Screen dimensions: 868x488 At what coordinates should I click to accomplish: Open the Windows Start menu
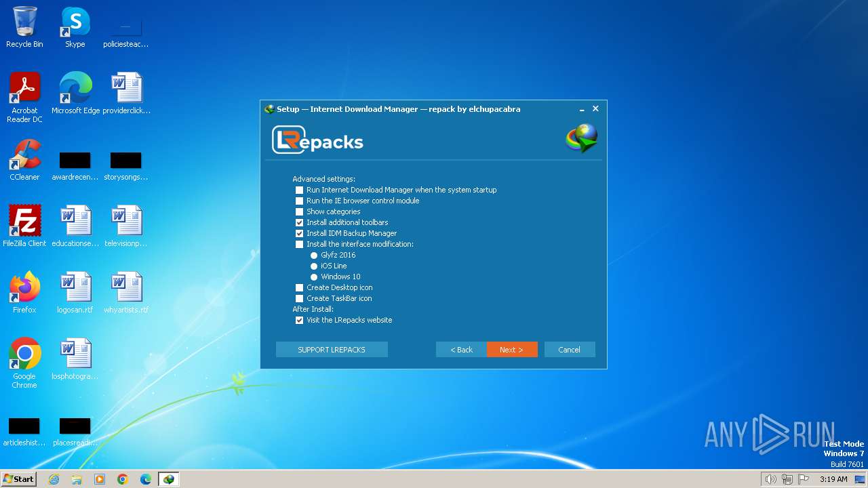pos(19,479)
